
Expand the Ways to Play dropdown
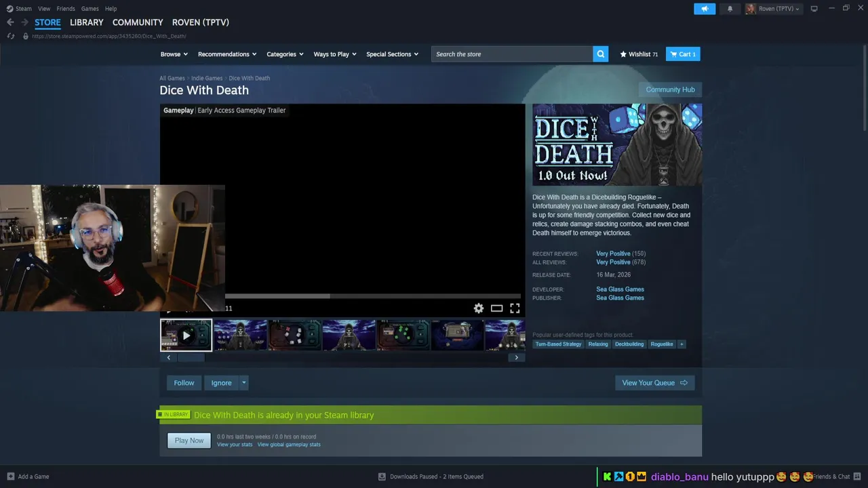point(335,54)
